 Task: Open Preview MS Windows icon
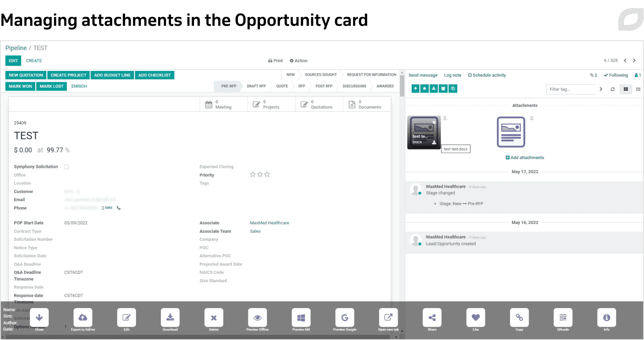coord(301,317)
